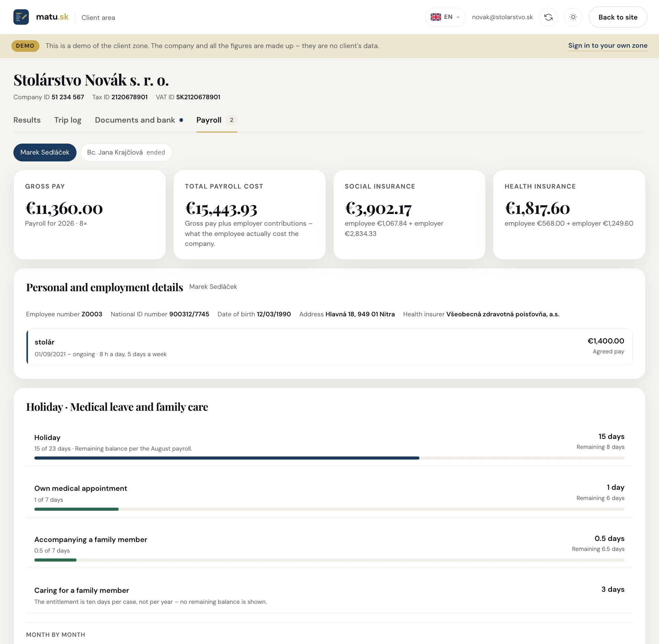The width and height of the screenshot is (659, 644).
Task: Open the Trip log tab
Action: click(x=68, y=120)
